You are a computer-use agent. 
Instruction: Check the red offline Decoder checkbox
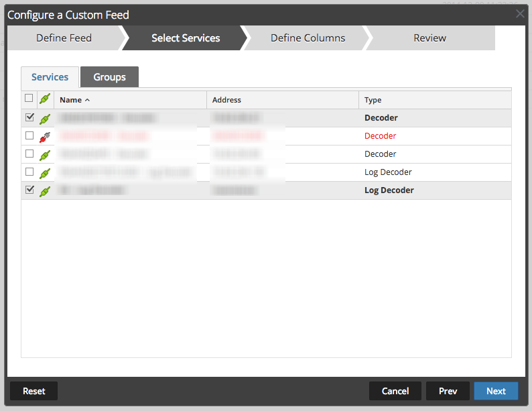pyautogui.click(x=29, y=135)
